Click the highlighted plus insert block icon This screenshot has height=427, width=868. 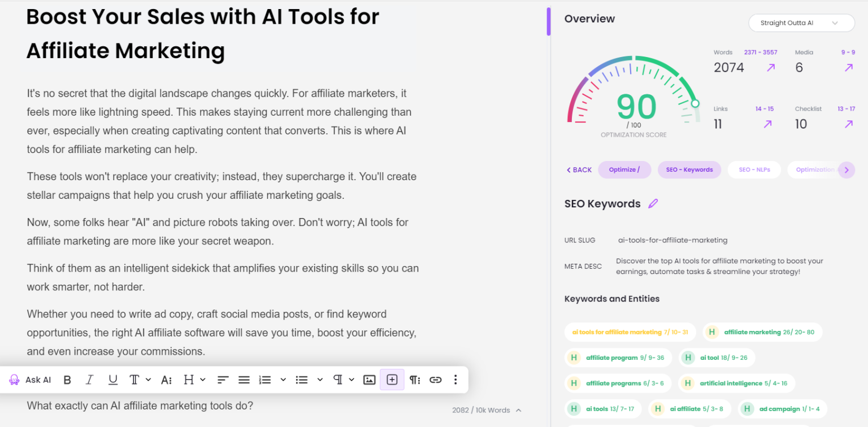pos(392,380)
